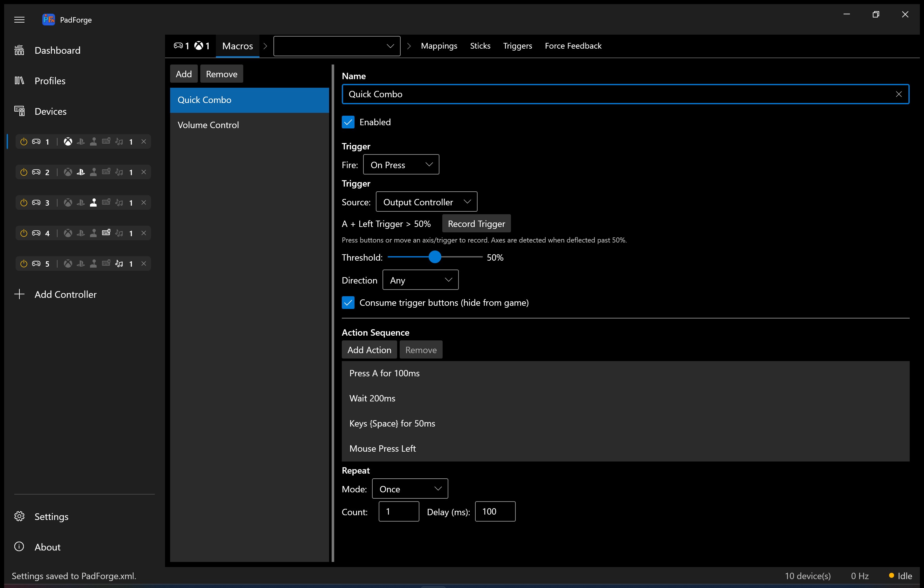924x588 pixels.
Task: Select the joystick output icon for controller 3
Action: click(x=93, y=202)
